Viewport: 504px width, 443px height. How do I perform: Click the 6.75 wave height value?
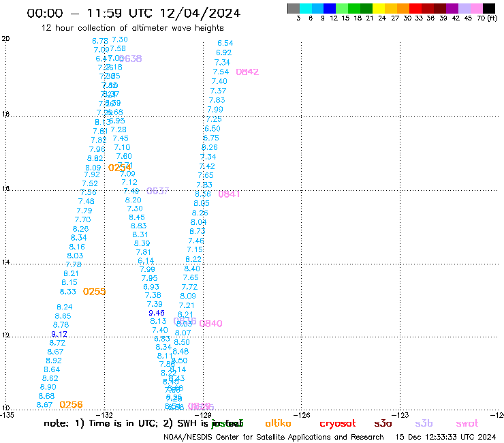click(x=211, y=138)
